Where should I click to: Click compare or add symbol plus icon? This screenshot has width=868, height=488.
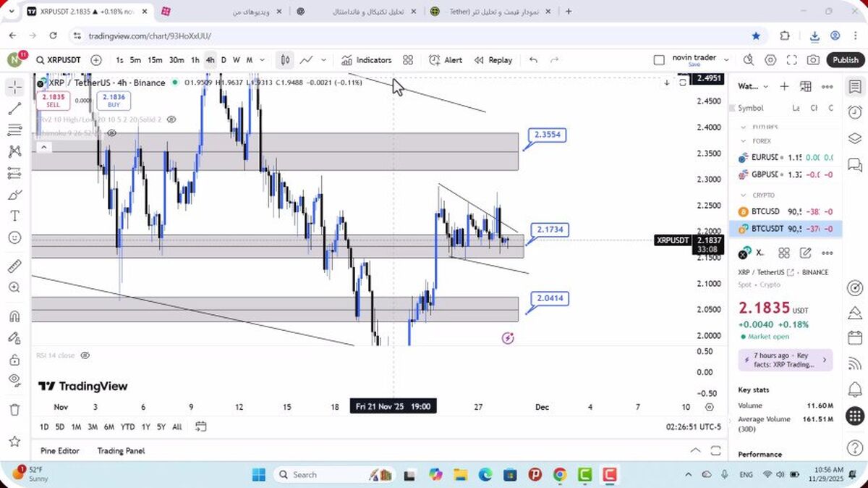tap(96, 60)
